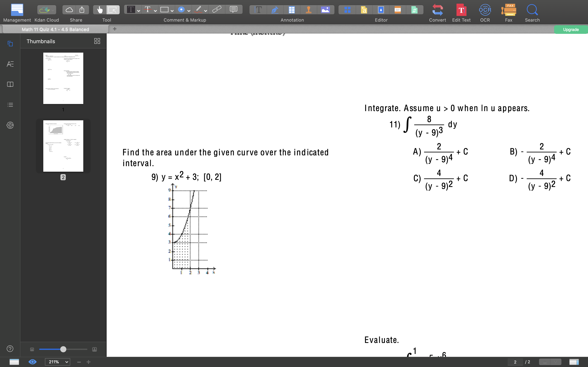Expand the highlight text color dropdown arrow
Screen dimensions: 588x367
coord(138,11)
